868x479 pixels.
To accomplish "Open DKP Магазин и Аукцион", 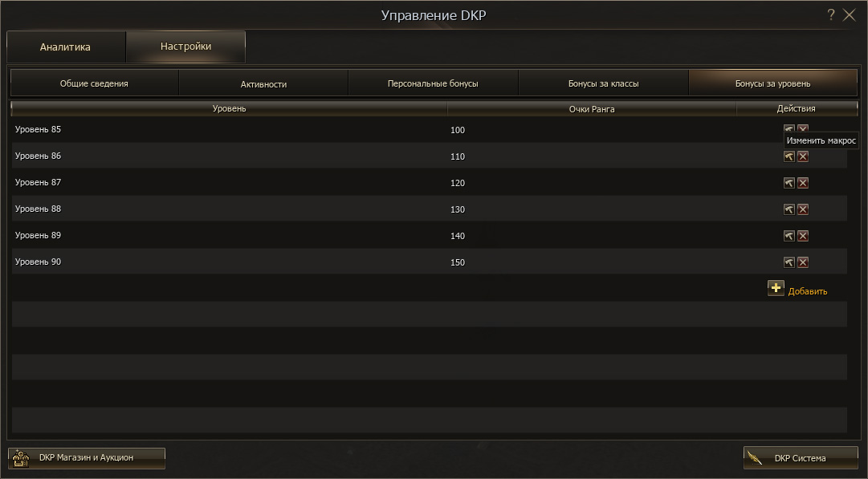I will click(x=86, y=457).
